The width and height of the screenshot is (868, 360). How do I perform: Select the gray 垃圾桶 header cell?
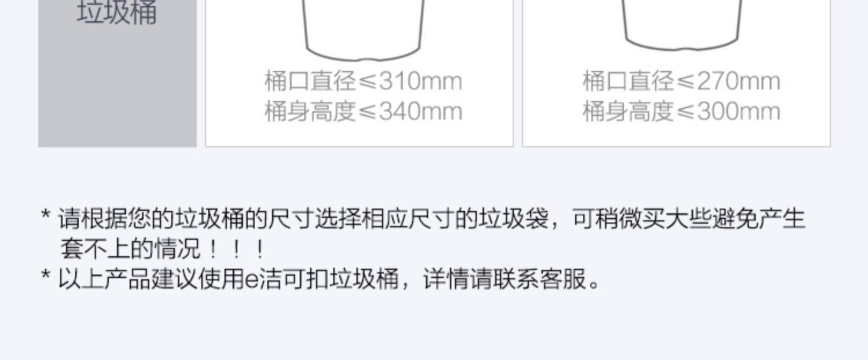[x=117, y=73]
